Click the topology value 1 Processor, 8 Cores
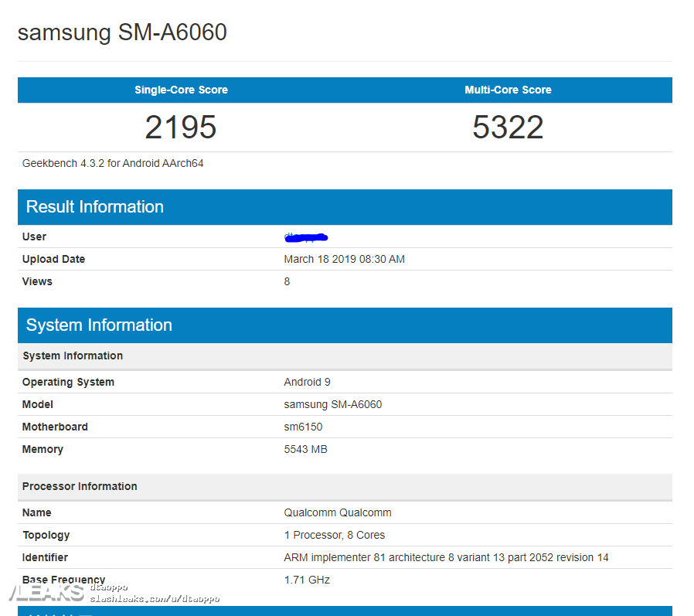 click(x=334, y=535)
